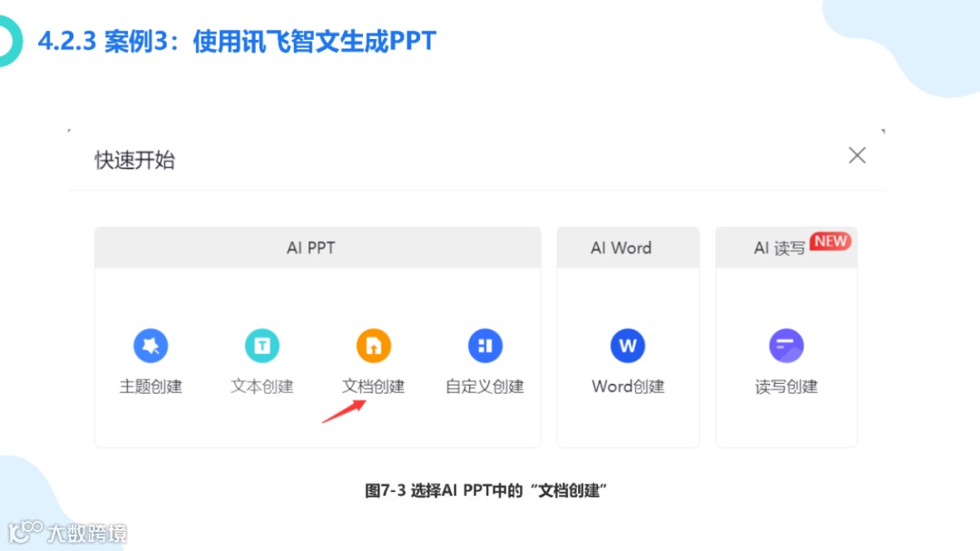
Task: Click the red NEW badge
Action: click(x=830, y=241)
